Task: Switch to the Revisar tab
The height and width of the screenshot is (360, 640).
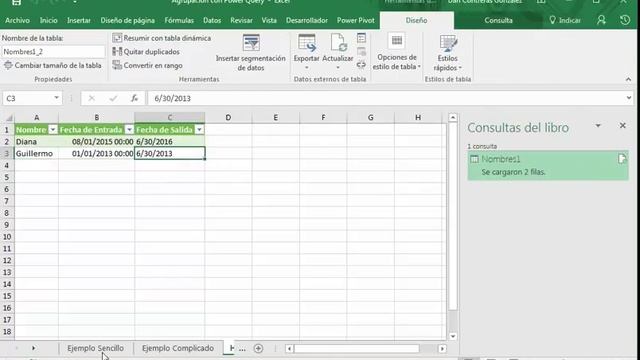Action: [x=241, y=20]
